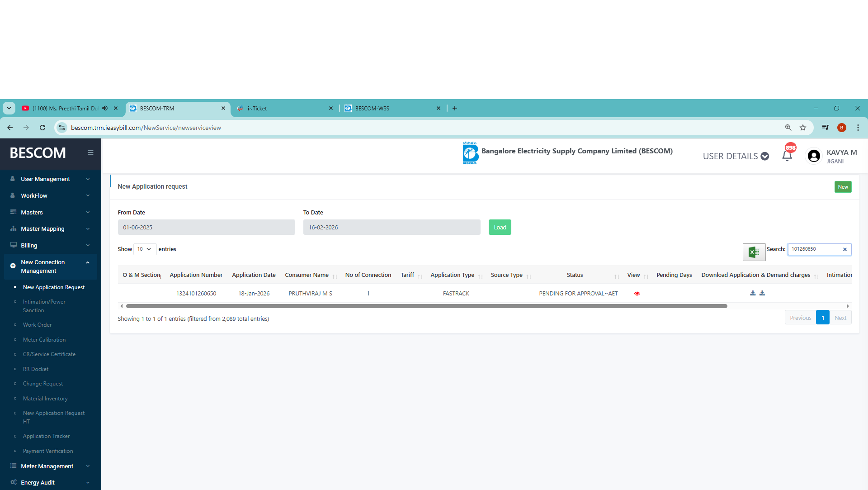Open Application Tracker menu item

(46, 436)
